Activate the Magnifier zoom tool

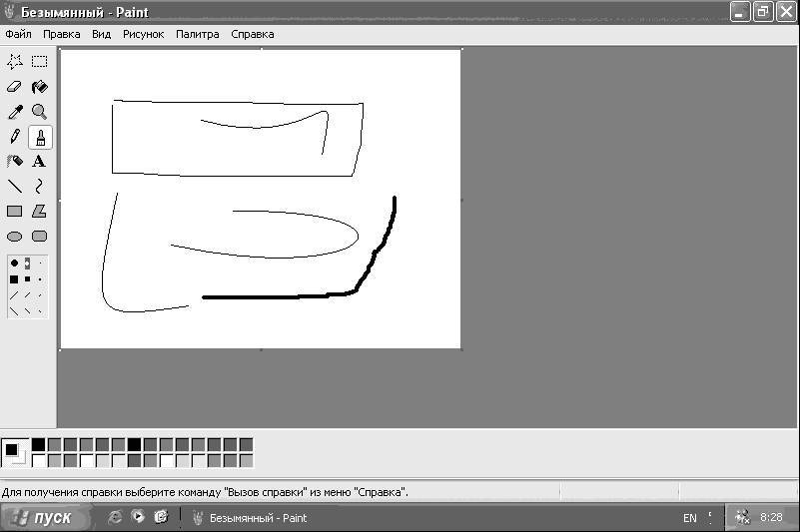[x=39, y=112]
